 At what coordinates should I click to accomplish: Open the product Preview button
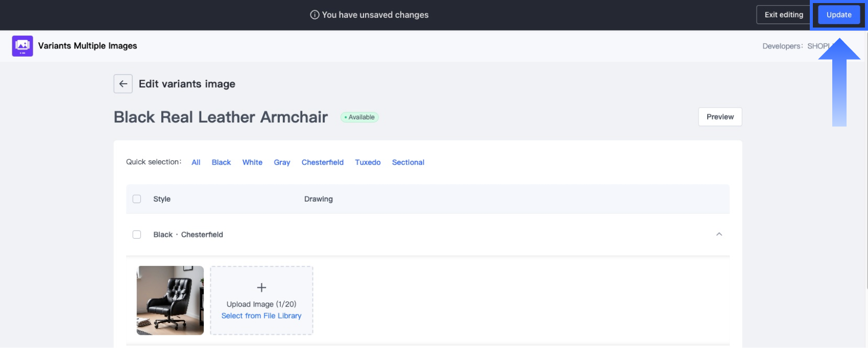coord(720,117)
